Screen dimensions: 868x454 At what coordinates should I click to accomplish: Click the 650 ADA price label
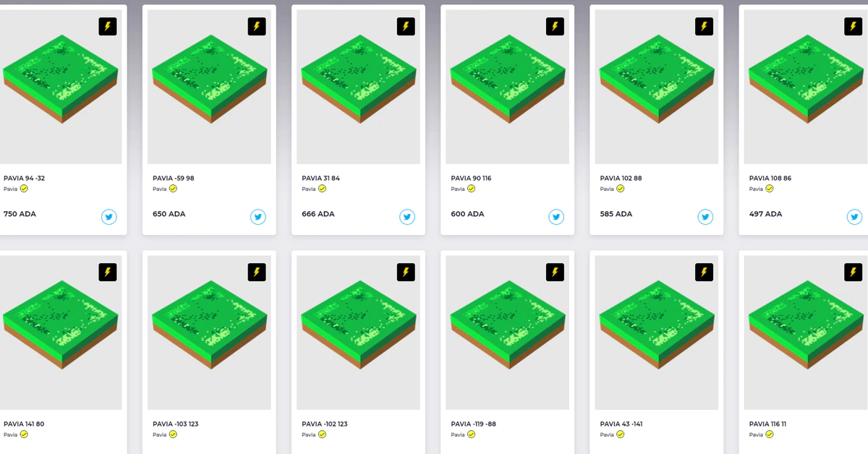[169, 214]
